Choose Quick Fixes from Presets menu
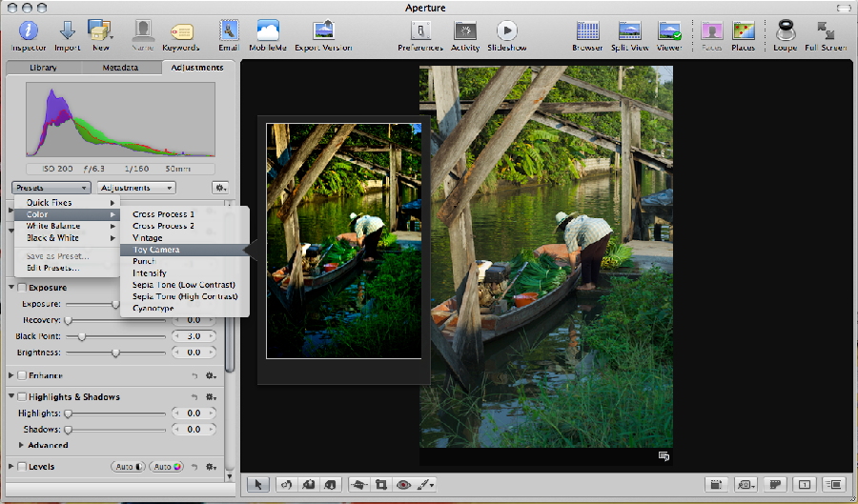Image resolution: width=858 pixels, height=504 pixels. (x=67, y=203)
